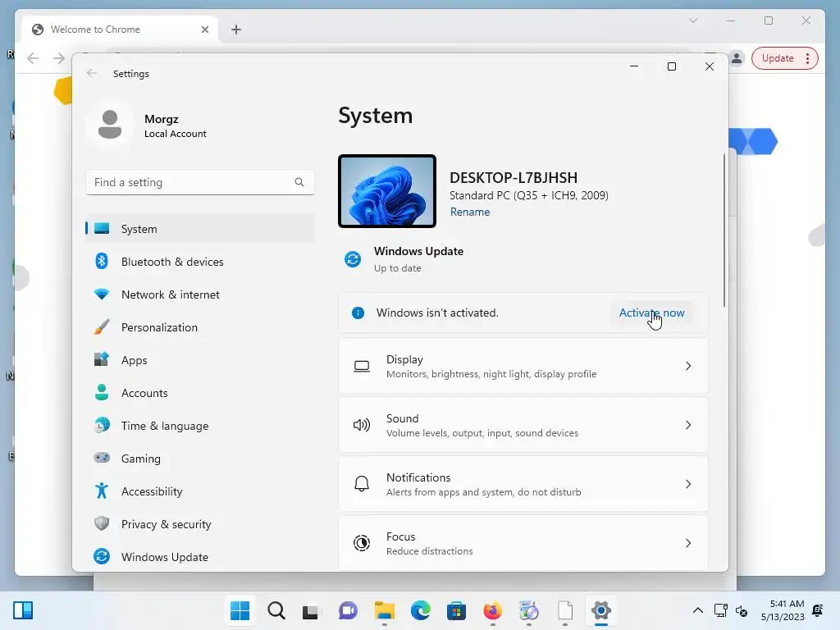Click the Update button in Chrome

click(778, 58)
